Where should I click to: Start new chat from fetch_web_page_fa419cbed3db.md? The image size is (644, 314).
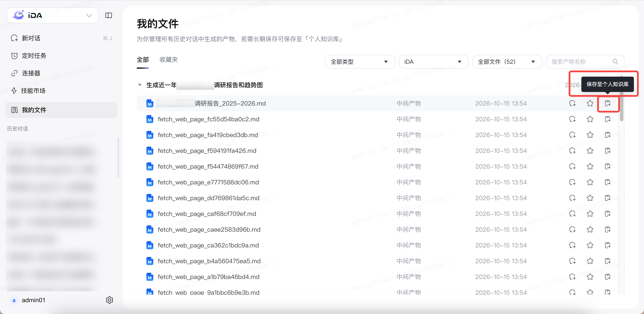(573, 135)
